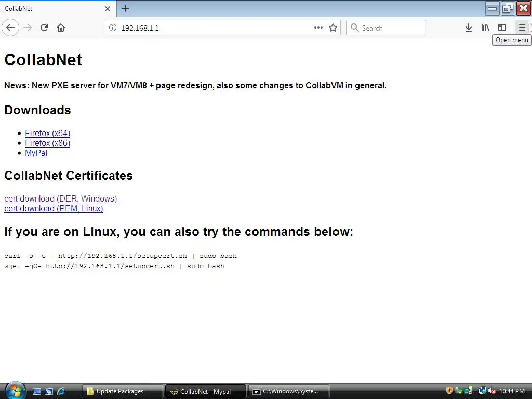The width and height of the screenshot is (532, 399).
Task: Click the Search box in toolbar
Action: (385, 28)
